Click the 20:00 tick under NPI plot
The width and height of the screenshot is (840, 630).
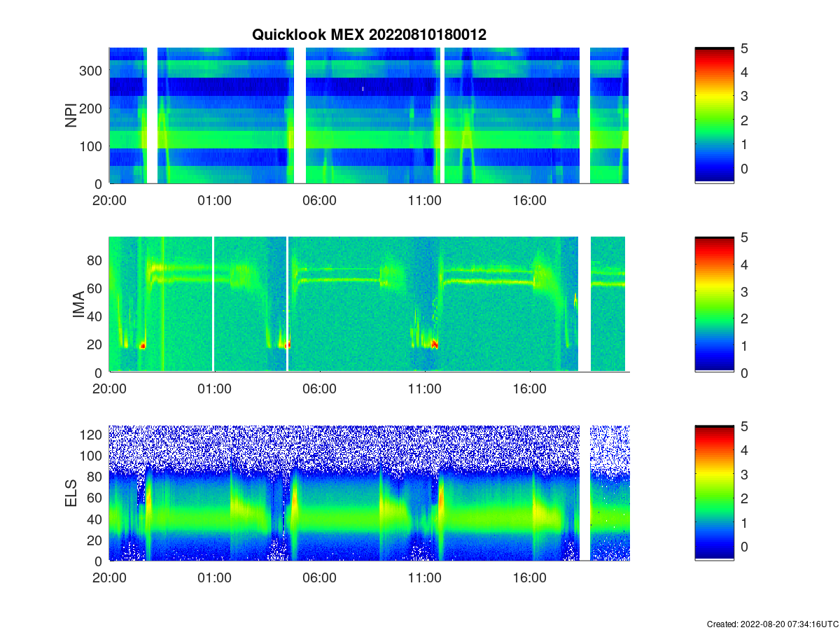point(109,200)
